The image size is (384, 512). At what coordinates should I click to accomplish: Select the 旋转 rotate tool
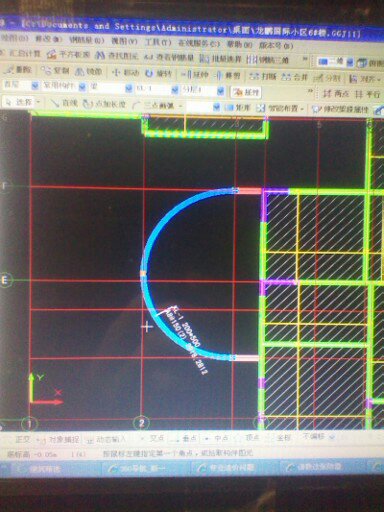coord(160,73)
